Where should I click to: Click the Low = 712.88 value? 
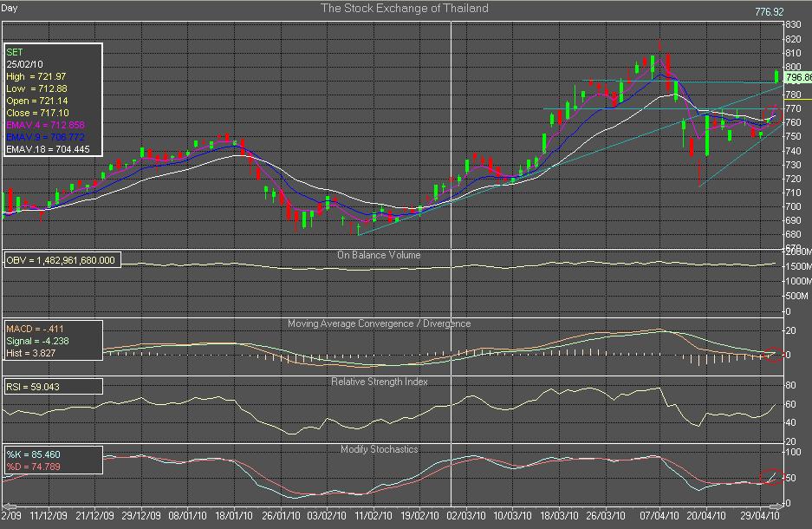[x=36, y=88]
